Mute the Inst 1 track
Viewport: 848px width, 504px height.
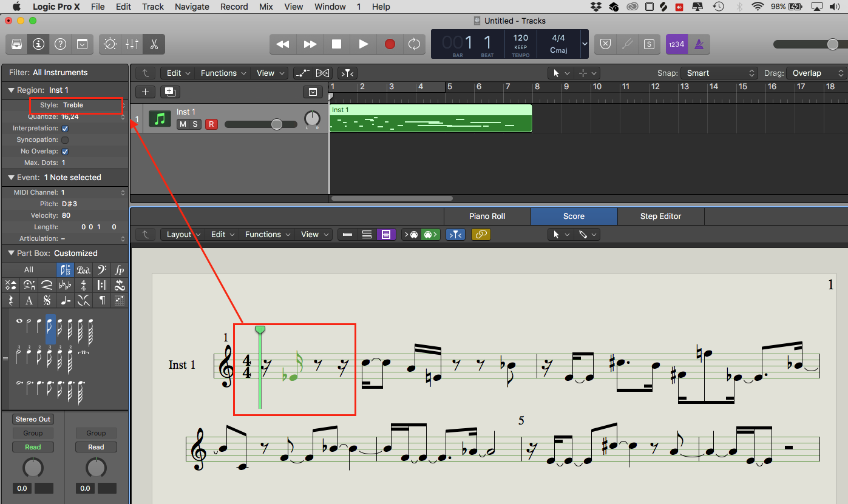tap(182, 124)
